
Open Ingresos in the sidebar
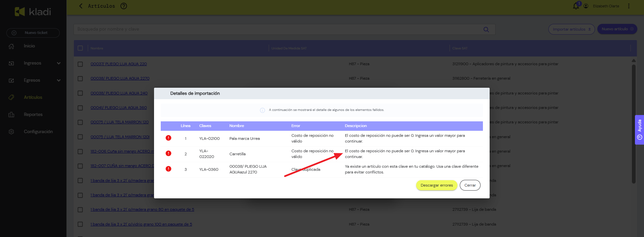point(33,63)
